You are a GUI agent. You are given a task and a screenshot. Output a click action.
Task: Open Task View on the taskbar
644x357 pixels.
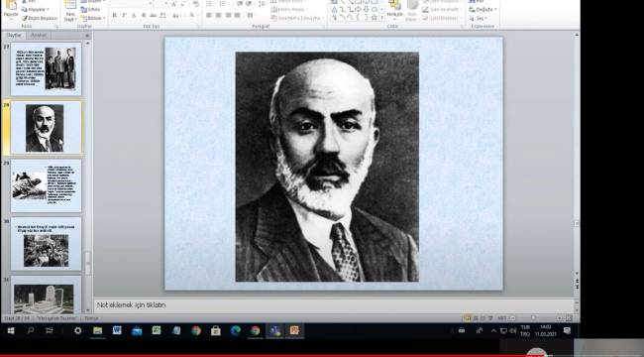[x=50, y=330]
